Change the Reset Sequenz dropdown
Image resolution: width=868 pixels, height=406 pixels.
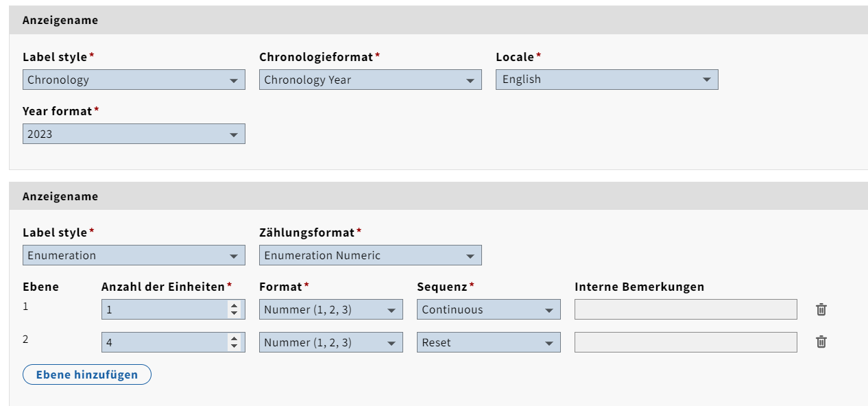pyautogui.click(x=488, y=342)
